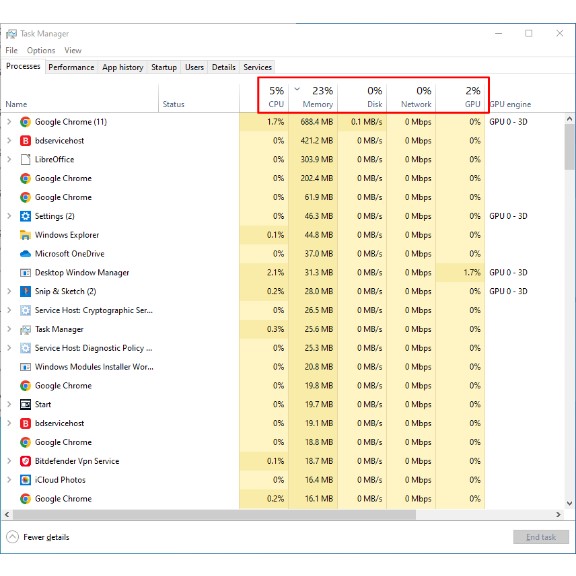This screenshot has height=576, width=576.
Task: Click the Windows Modules Installer icon
Action: pos(25,367)
